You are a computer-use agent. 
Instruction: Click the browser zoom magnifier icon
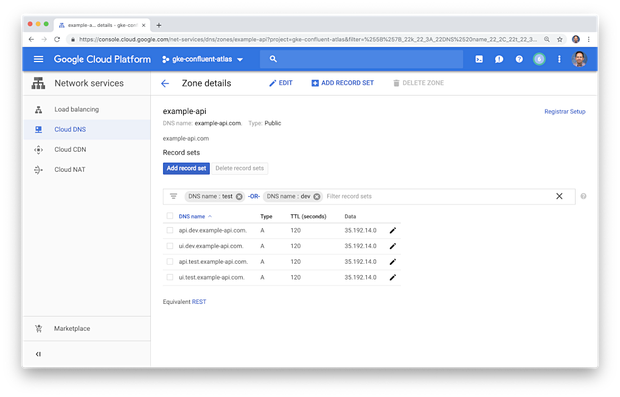pyautogui.click(x=547, y=40)
